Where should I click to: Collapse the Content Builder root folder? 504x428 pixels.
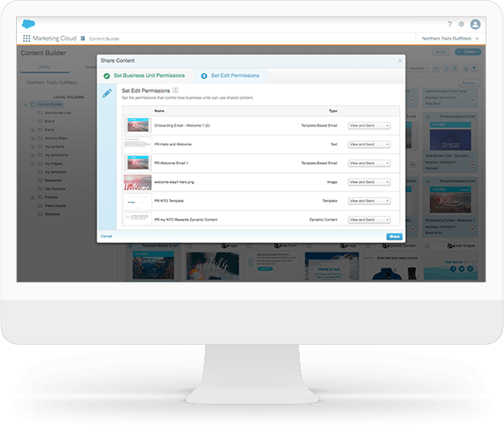click(x=25, y=104)
